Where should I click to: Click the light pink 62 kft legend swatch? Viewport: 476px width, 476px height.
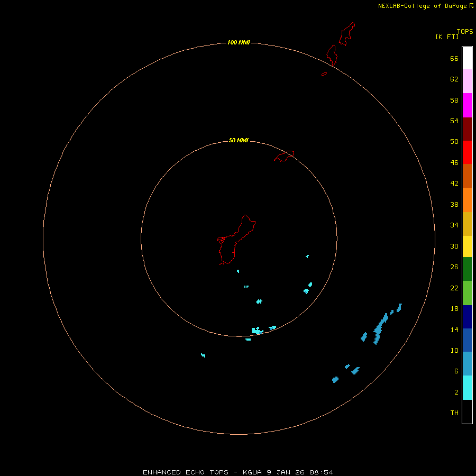[x=467, y=81]
